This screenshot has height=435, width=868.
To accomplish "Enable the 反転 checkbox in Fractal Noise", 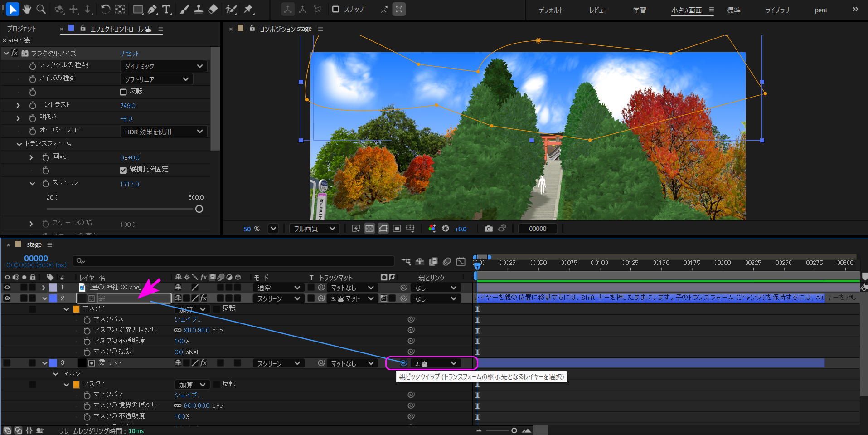I will click(123, 92).
